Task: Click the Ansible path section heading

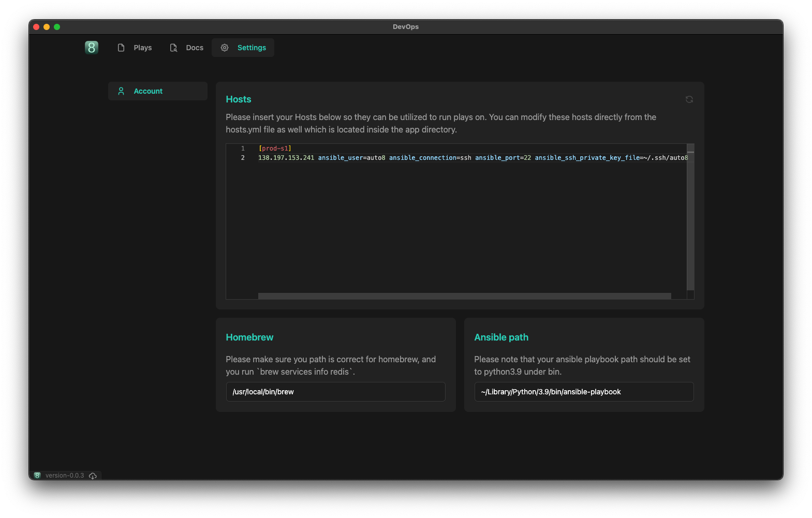Action: (x=501, y=337)
